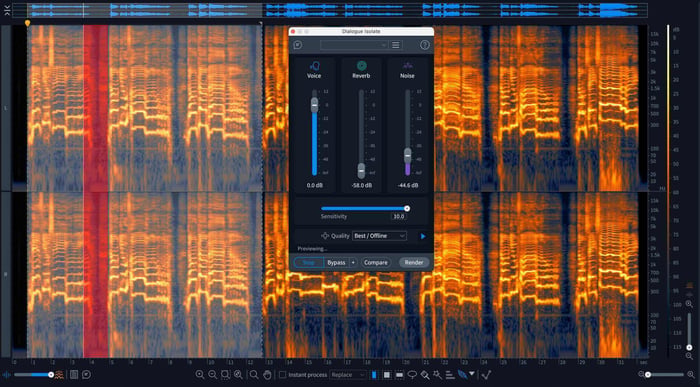Click the Voice 0.0 dB value
Viewport: 700px width, 387px height.
pyautogui.click(x=315, y=185)
